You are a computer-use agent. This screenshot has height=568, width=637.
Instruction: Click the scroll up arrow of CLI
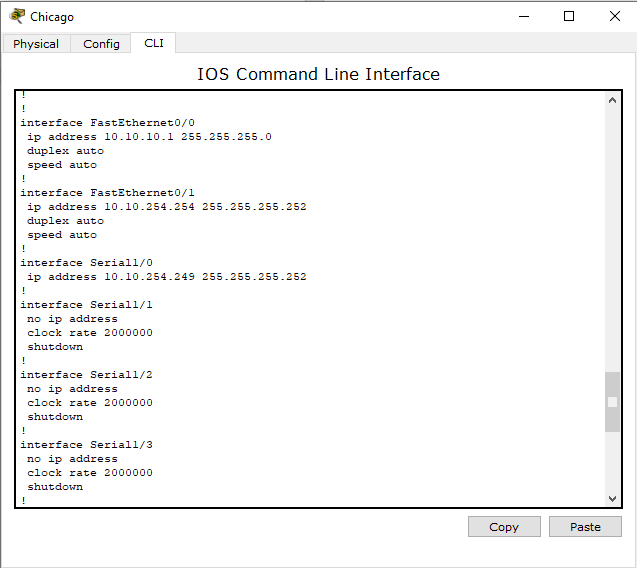(x=613, y=101)
